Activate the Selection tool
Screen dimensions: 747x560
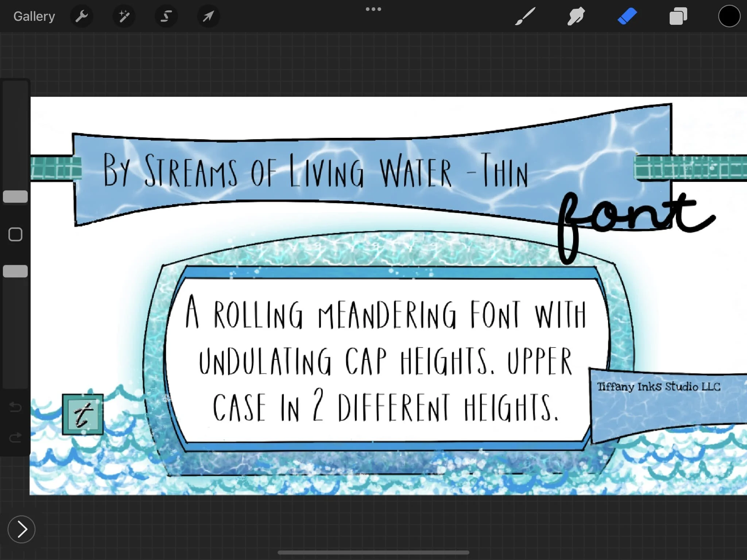point(166,16)
